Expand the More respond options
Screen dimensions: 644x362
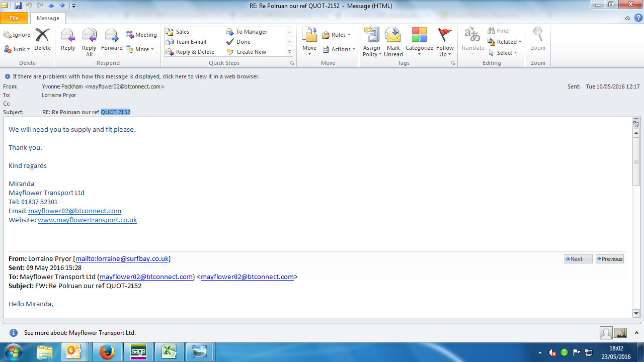point(140,49)
